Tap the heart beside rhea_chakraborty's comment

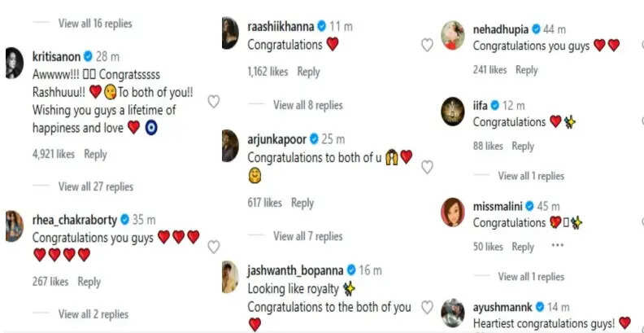[214, 247]
